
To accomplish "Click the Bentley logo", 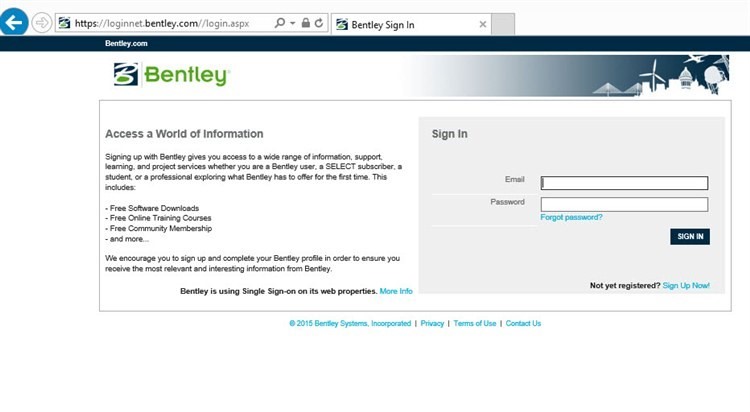I will pos(172,75).
